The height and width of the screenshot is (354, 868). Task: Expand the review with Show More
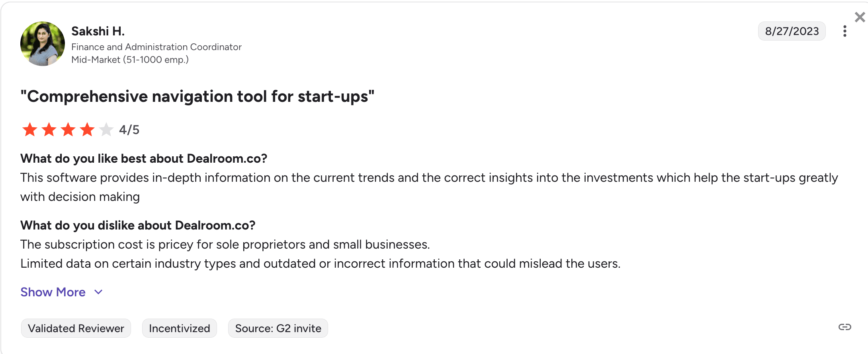point(53,292)
